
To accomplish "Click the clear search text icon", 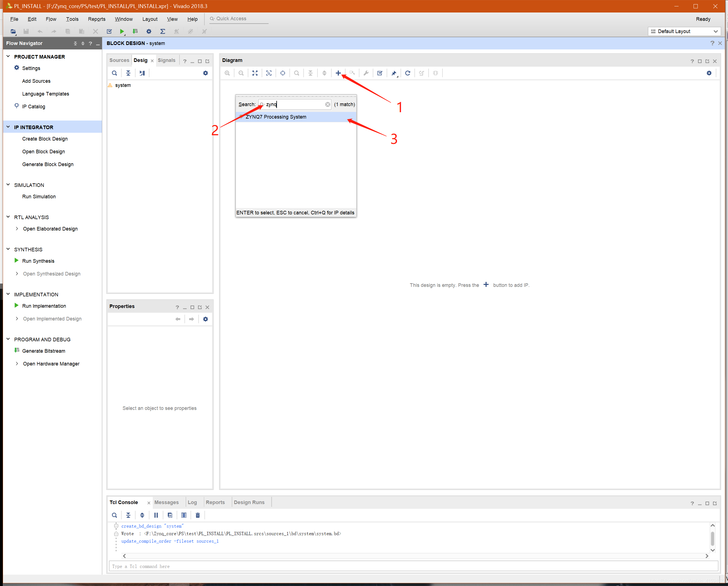I will (x=327, y=104).
